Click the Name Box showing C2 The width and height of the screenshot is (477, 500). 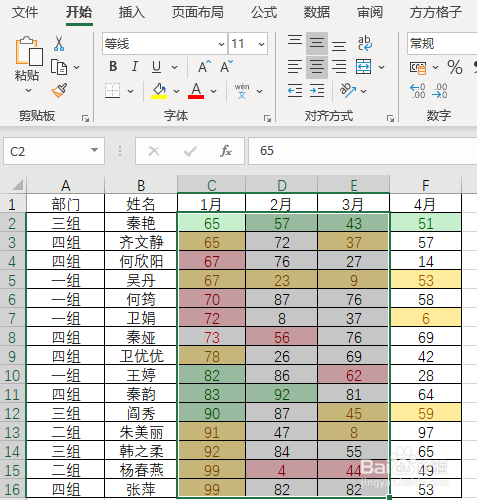pyautogui.click(x=54, y=151)
